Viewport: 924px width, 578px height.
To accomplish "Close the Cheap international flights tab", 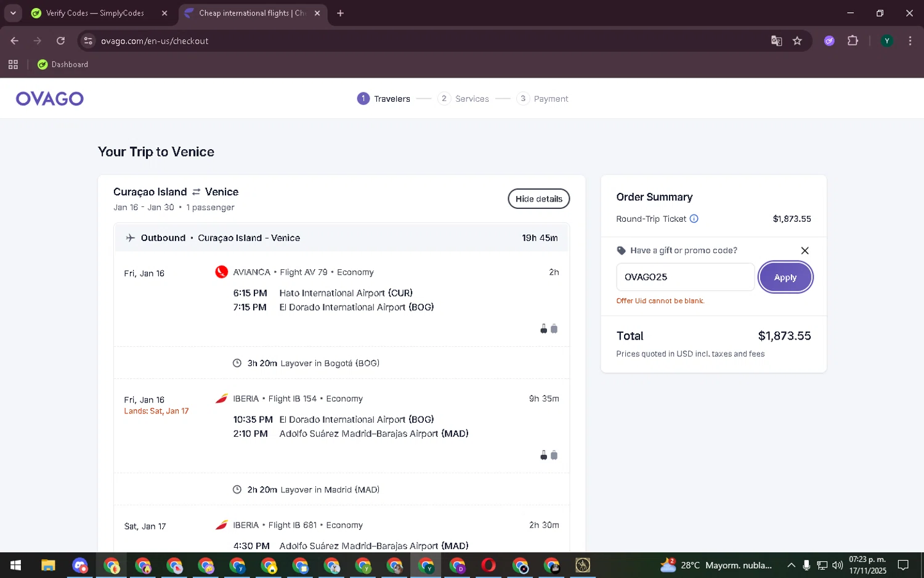I will pyautogui.click(x=317, y=13).
